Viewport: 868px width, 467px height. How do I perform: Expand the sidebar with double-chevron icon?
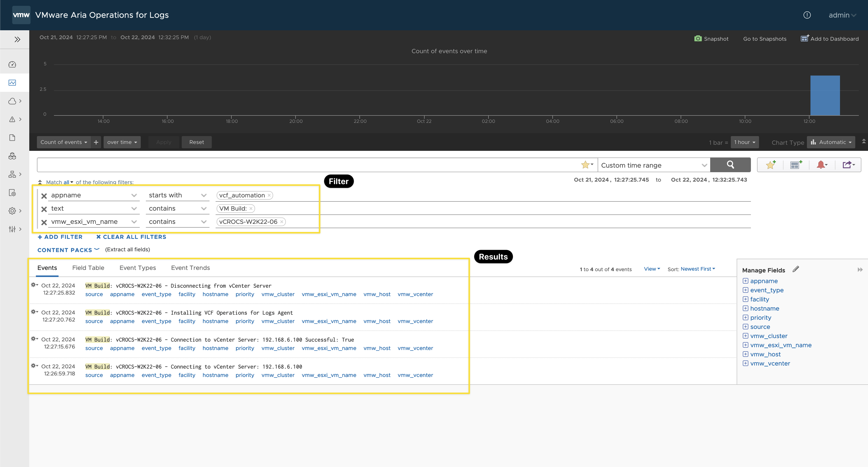[17, 39]
